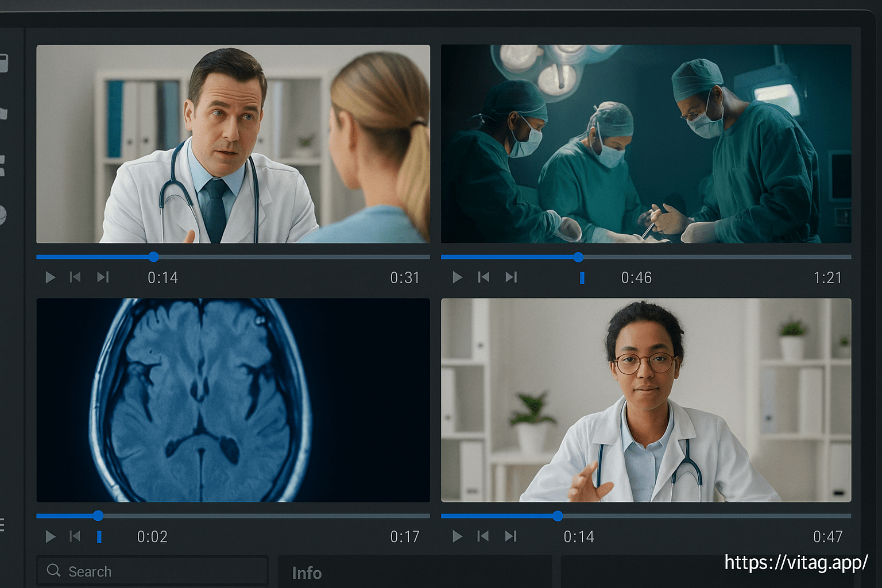The image size is (882, 588).
Task: Click the blue marker beside MRI video's 0:02
Action: [99, 537]
